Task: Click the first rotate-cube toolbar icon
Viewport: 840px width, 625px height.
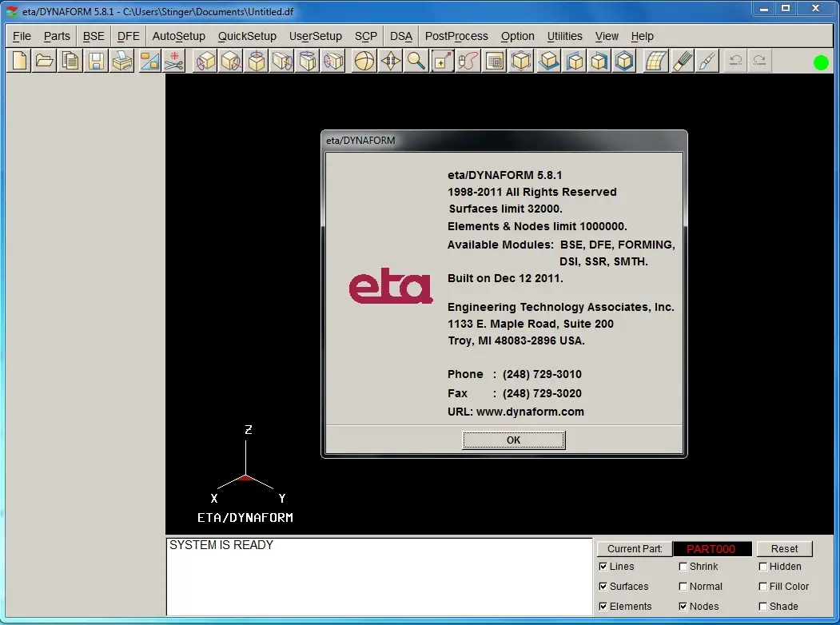Action: (x=205, y=61)
